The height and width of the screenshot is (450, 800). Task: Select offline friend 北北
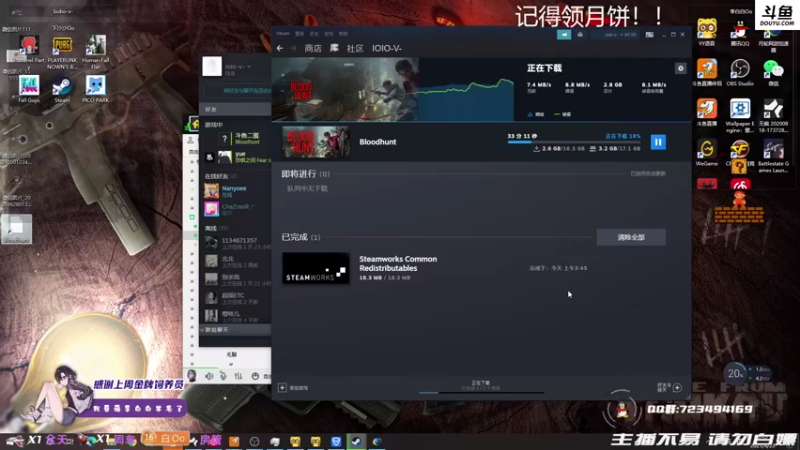pyautogui.click(x=236, y=262)
